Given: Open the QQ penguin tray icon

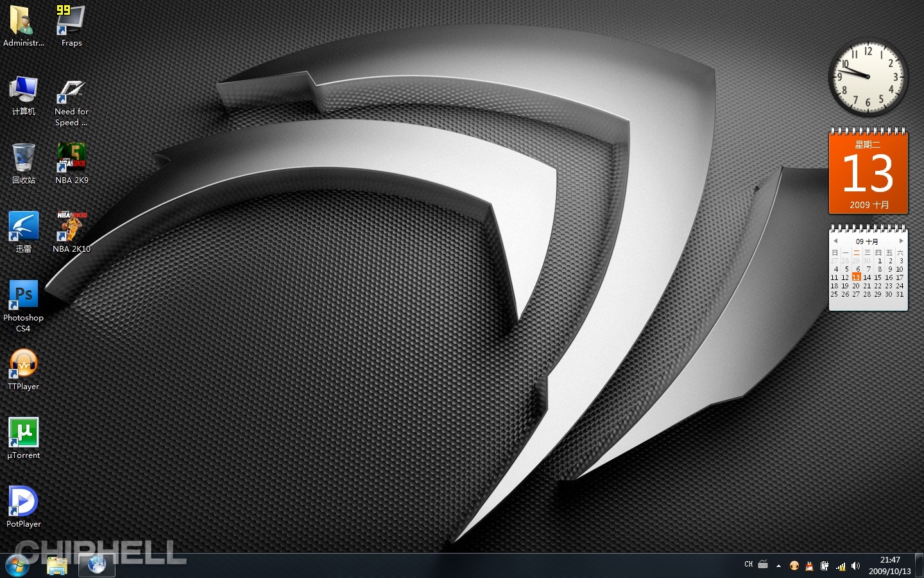Looking at the screenshot, I should point(809,566).
